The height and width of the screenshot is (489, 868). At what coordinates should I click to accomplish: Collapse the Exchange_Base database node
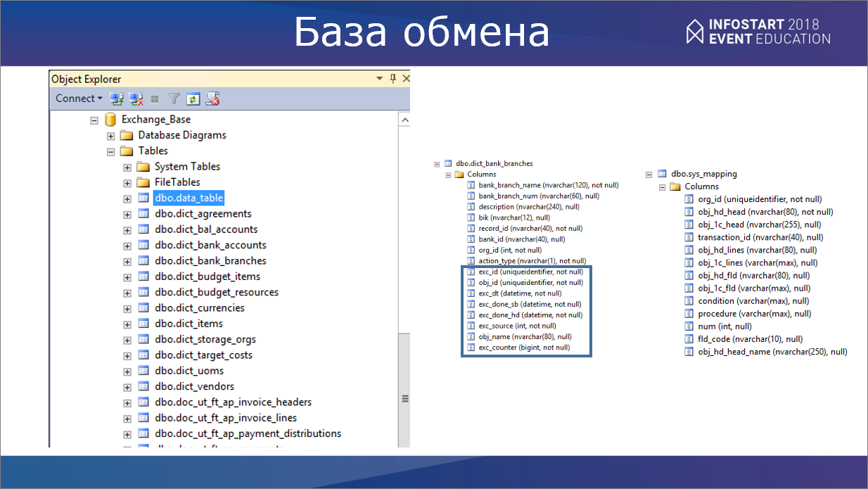(x=94, y=120)
